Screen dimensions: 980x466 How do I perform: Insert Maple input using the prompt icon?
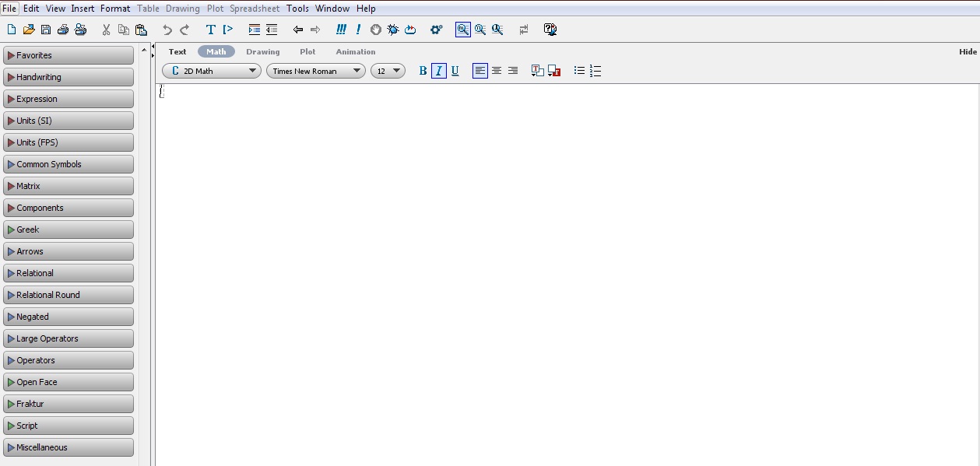pos(228,30)
